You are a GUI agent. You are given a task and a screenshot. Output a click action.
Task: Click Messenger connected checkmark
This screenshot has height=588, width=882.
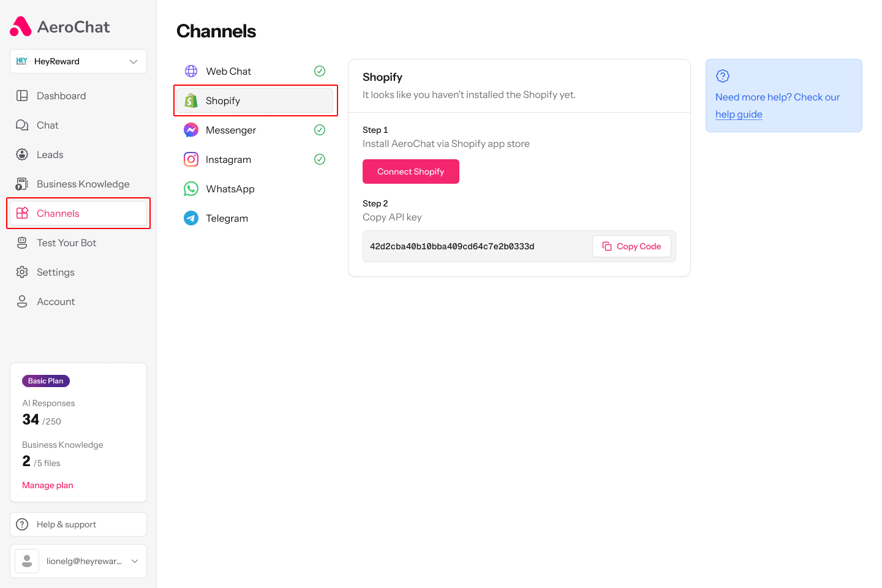(320, 130)
